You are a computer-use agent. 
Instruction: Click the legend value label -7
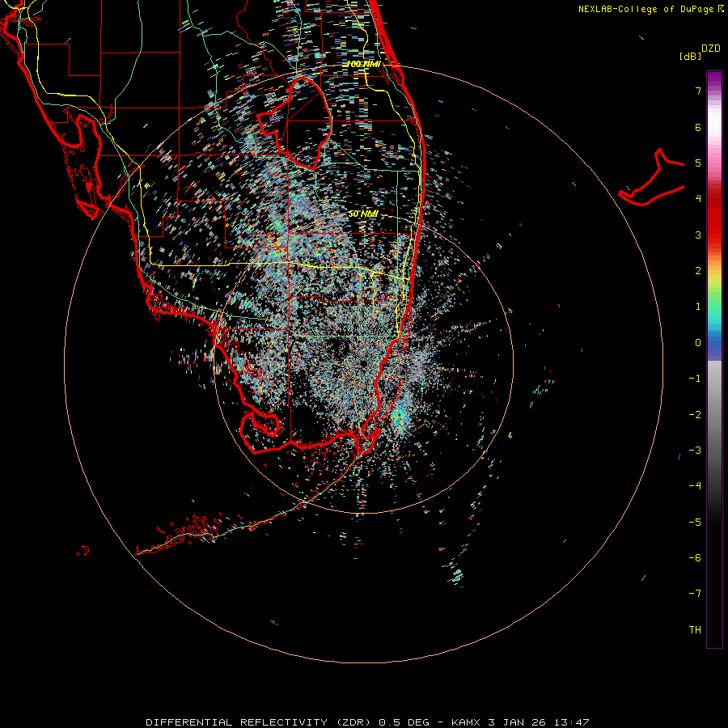[695, 594]
